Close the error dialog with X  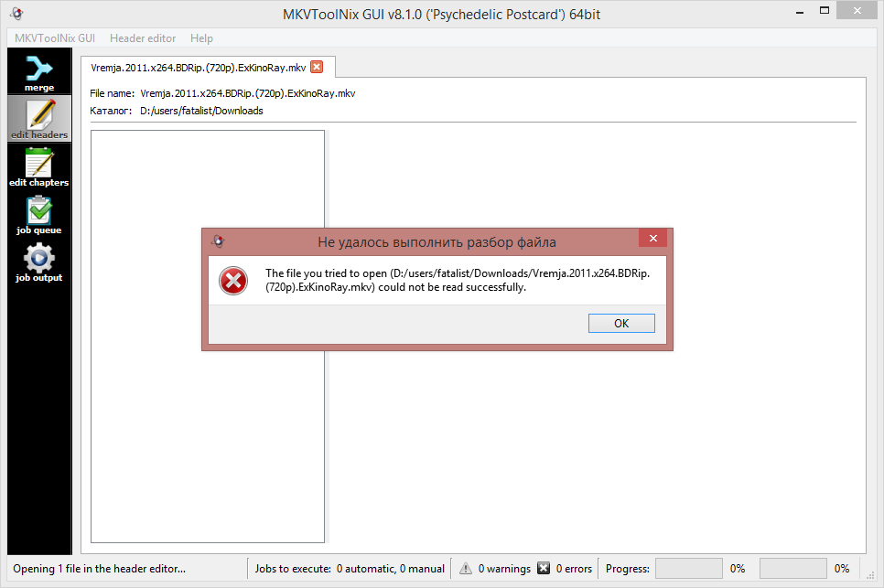coord(652,239)
